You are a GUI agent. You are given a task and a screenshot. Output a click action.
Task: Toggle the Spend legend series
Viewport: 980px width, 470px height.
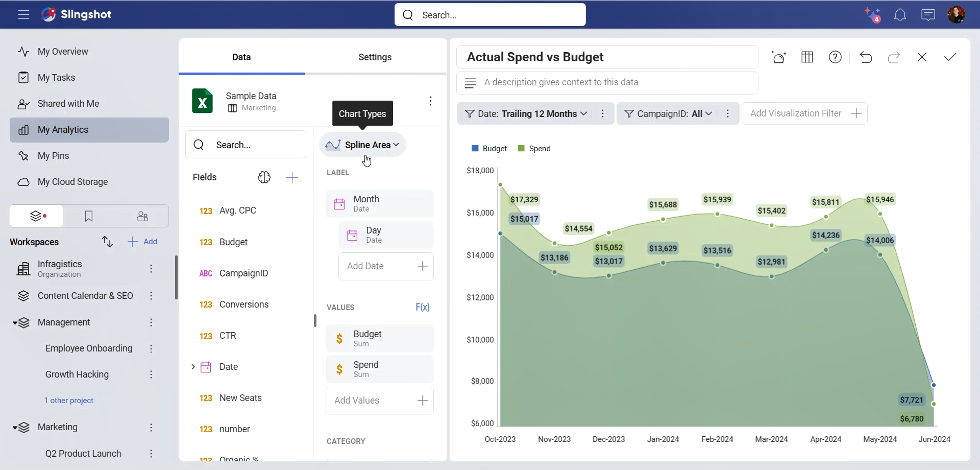534,149
